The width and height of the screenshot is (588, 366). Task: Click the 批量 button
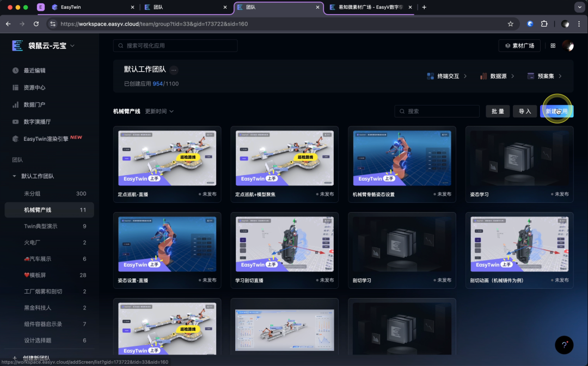coord(498,111)
